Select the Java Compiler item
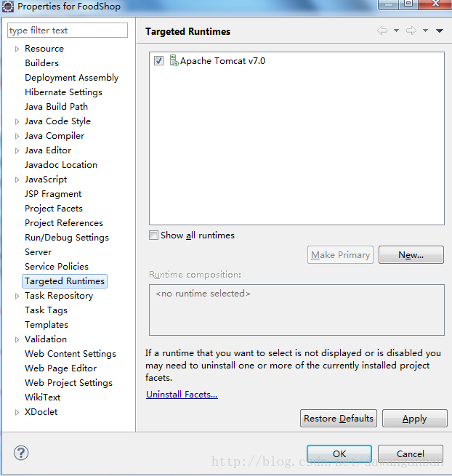The image size is (452, 476). point(55,136)
